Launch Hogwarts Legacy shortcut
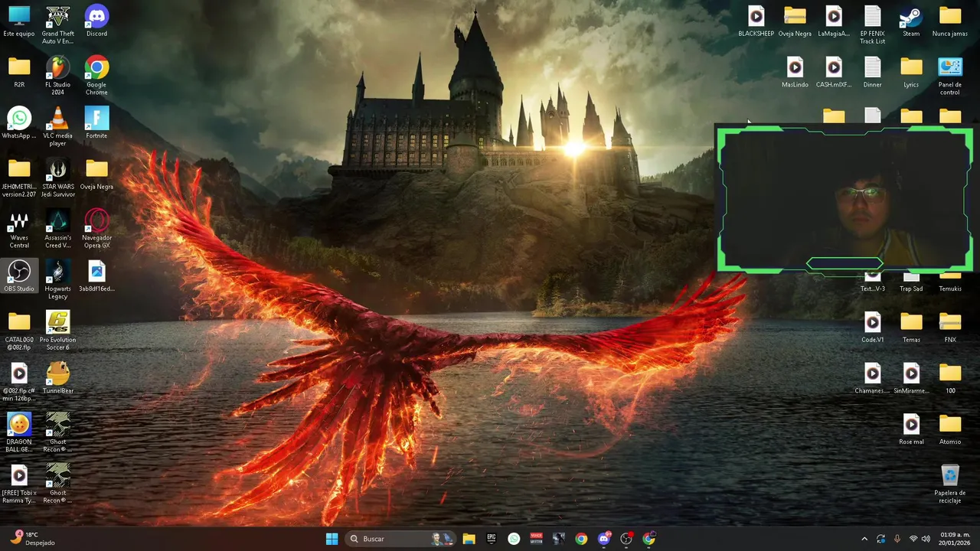The image size is (980, 551). point(58,281)
